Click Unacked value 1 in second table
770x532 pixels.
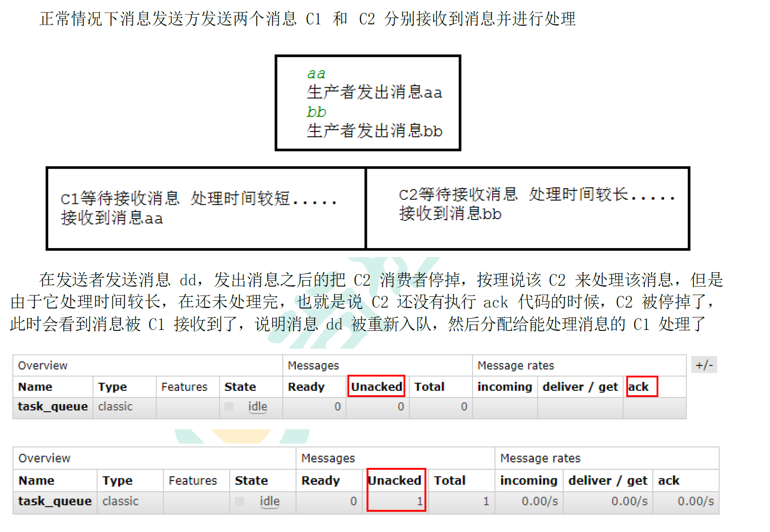point(419,501)
